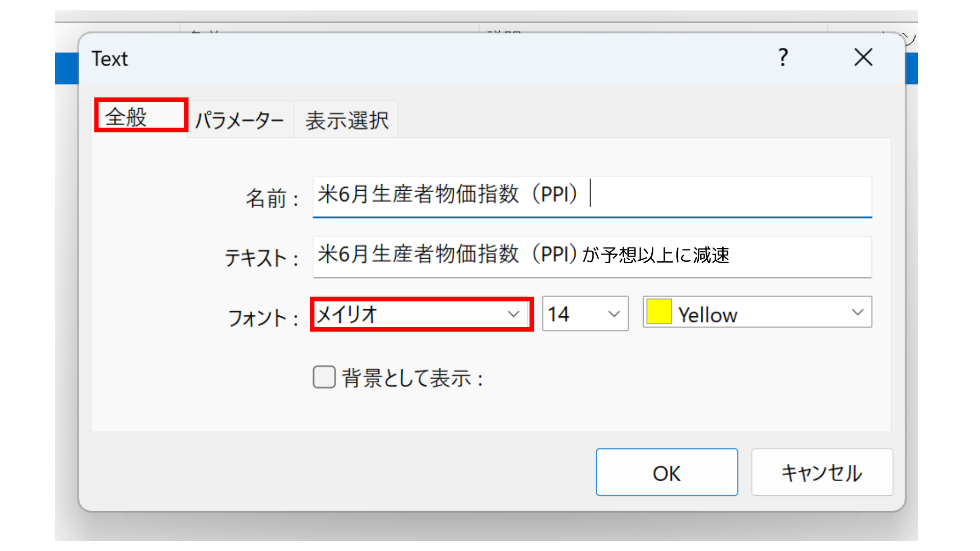Click the yellow color preview square

pyautogui.click(x=658, y=313)
